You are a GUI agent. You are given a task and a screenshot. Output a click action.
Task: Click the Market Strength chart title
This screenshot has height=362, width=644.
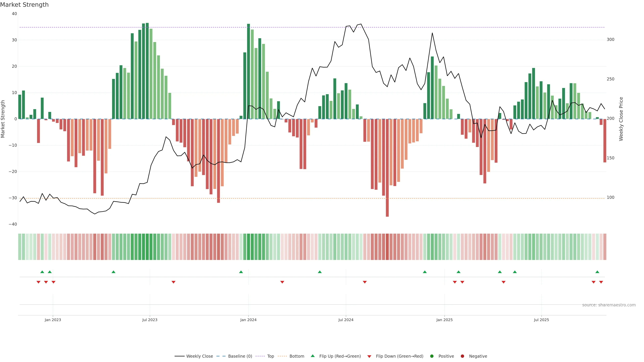coord(24,5)
